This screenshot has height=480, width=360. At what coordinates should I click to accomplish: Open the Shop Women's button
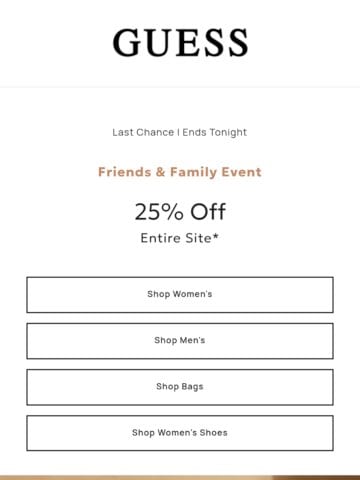pyautogui.click(x=180, y=295)
